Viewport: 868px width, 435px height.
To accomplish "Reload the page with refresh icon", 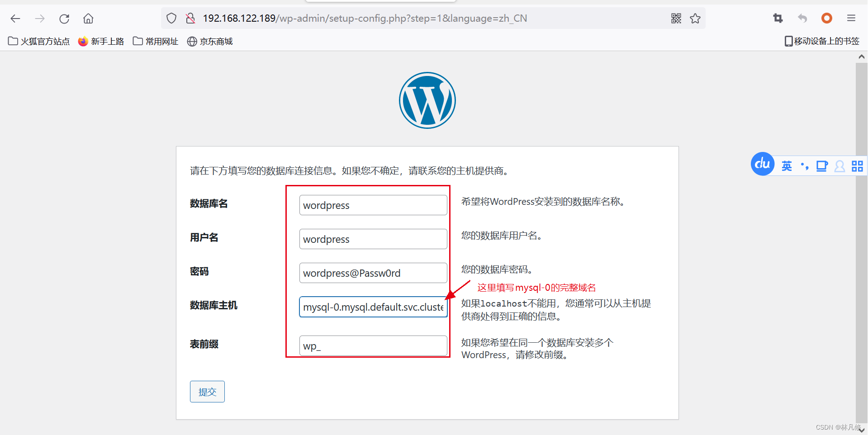I will click(x=64, y=19).
